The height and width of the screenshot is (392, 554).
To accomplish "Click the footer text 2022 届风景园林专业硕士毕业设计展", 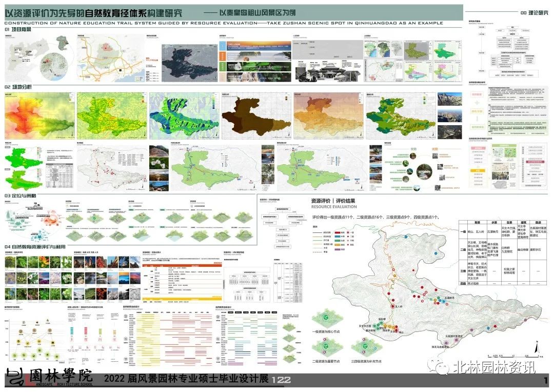I will [186, 379].
